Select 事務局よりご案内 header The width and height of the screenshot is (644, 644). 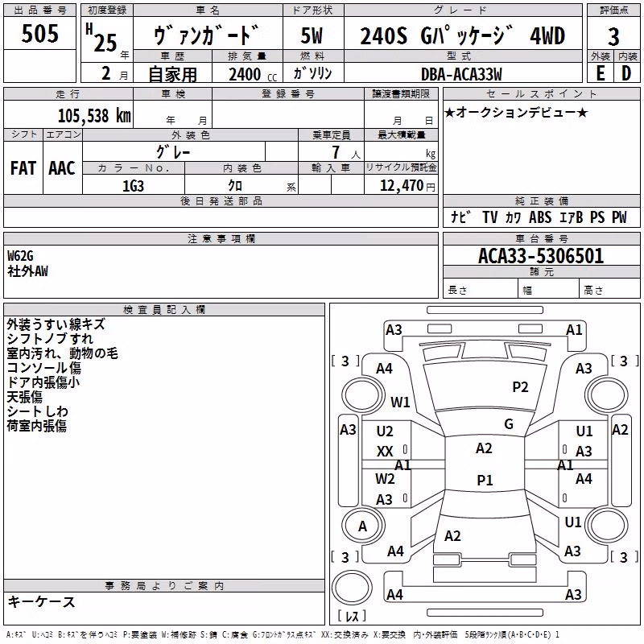click(x=164, y=586)
